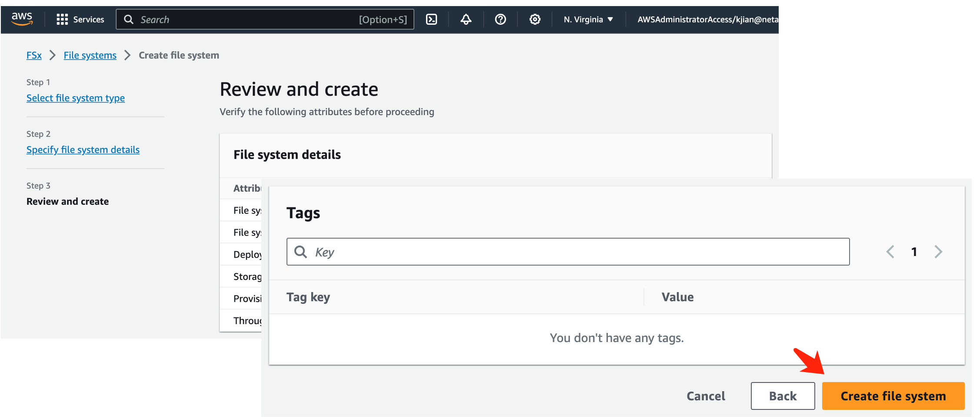This screenshot has height=419, width=980.
Task: Open Step 1 Select file system type
Action: [x=76, y=98]
